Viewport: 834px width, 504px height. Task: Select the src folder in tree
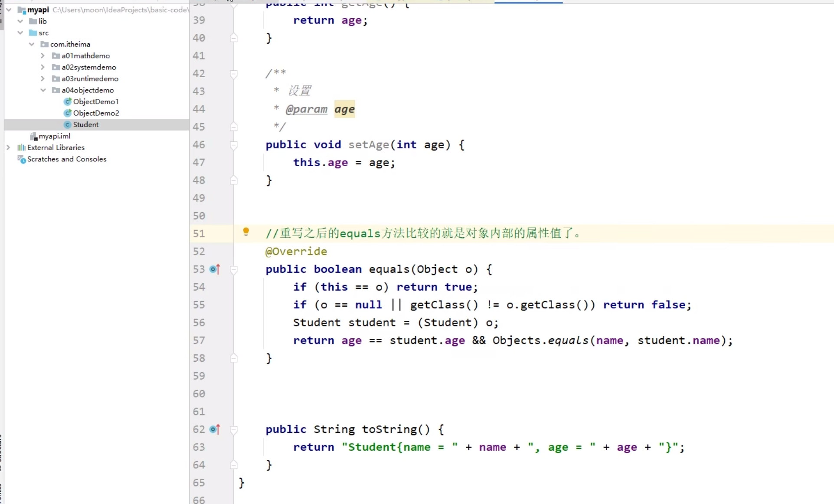[x=43, y=33]
